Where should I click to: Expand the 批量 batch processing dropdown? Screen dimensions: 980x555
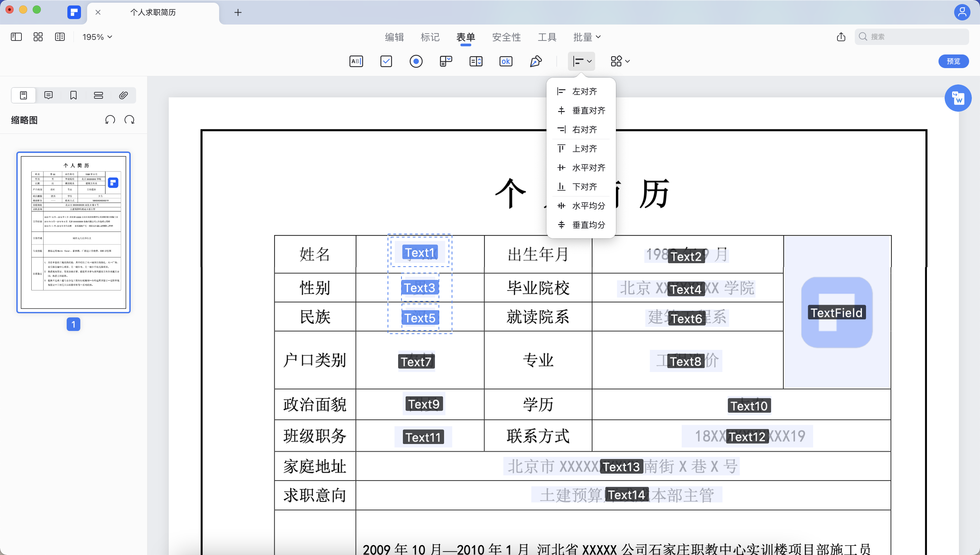(x=587, y=36)
